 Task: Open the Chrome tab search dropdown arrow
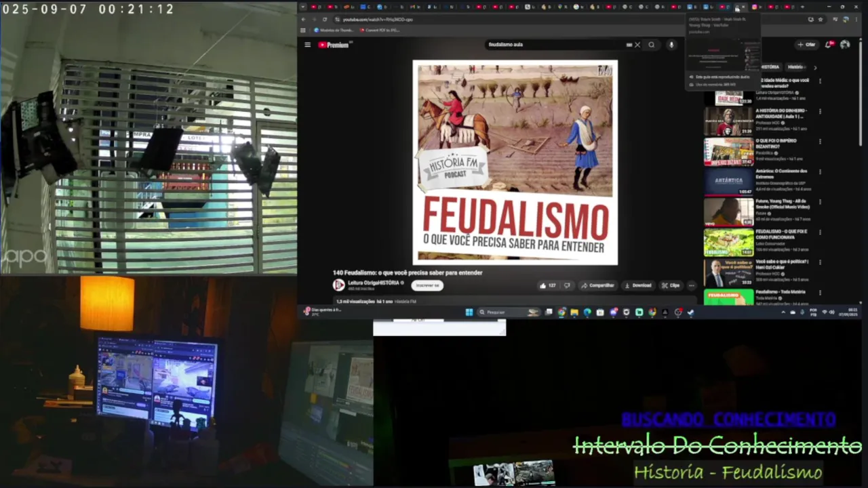(302, 7)
